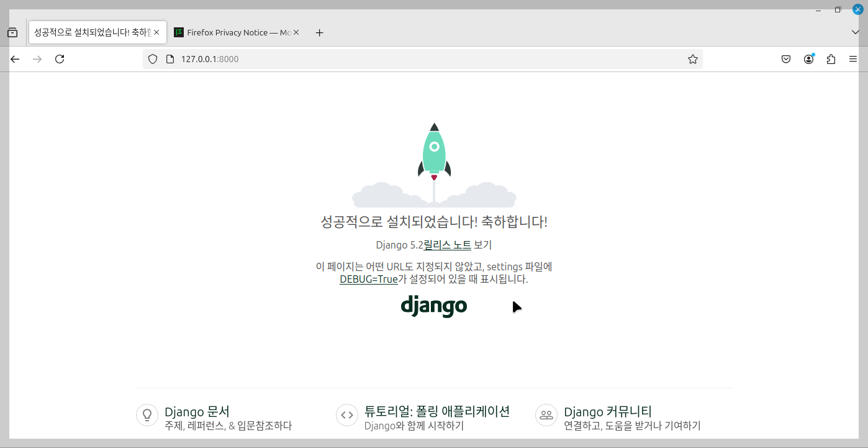This screenshot has height=448, width=868.
Task: Click the lightbulb icon next to Django 문서
Action: 147,414
